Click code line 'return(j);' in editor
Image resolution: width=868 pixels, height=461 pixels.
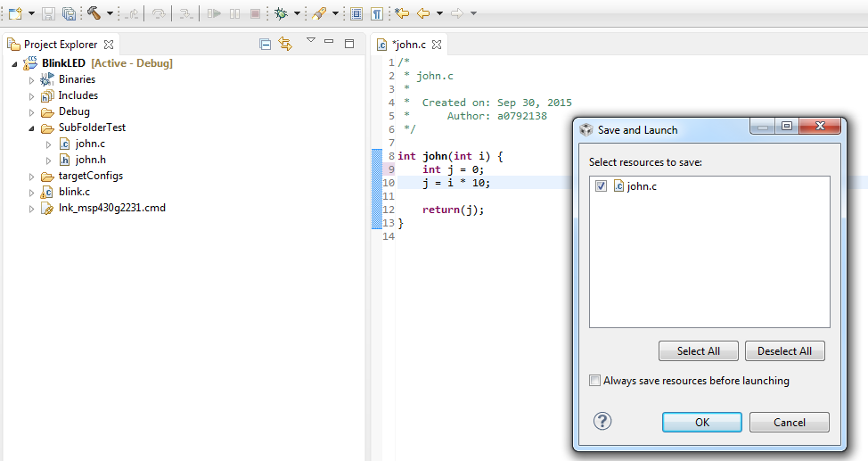453,210
